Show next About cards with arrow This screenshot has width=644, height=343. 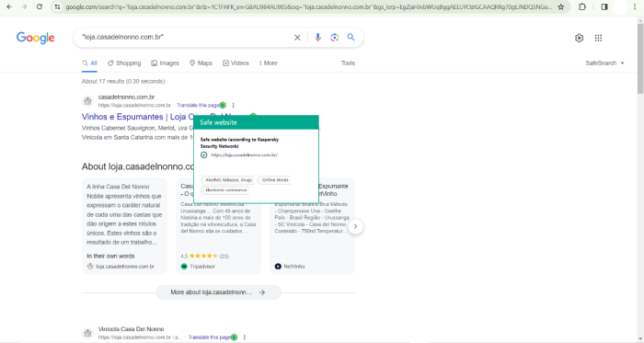pos(356,226)
